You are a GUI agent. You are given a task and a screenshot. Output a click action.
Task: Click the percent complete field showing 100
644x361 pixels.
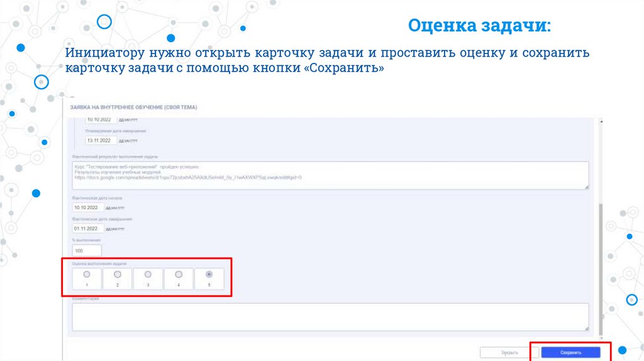(x=87, y=250)
